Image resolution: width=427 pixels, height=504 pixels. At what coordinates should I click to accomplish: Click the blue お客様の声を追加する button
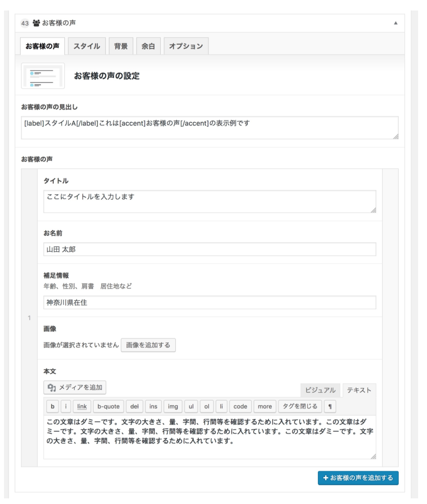[358, 478]
